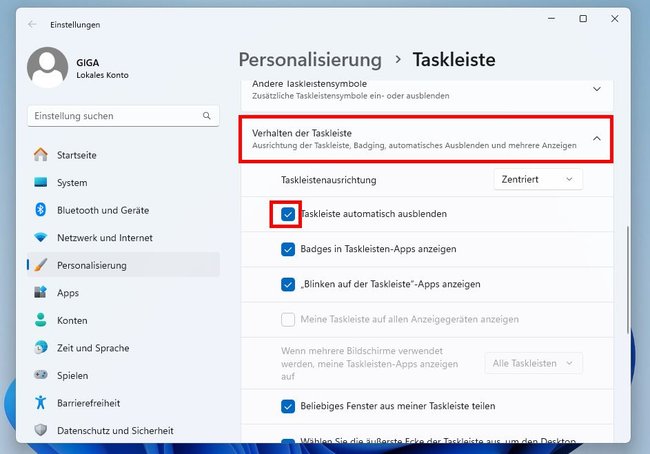Open Konten settings
650x454 pixels.
pos(124,320)
